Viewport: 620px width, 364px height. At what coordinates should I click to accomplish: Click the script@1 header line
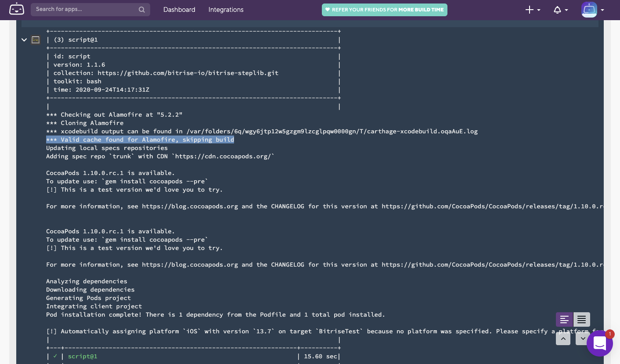(76, 40)
